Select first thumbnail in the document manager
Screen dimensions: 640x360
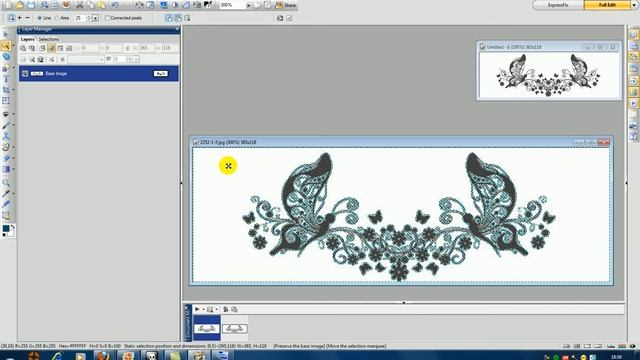[207, 328]
